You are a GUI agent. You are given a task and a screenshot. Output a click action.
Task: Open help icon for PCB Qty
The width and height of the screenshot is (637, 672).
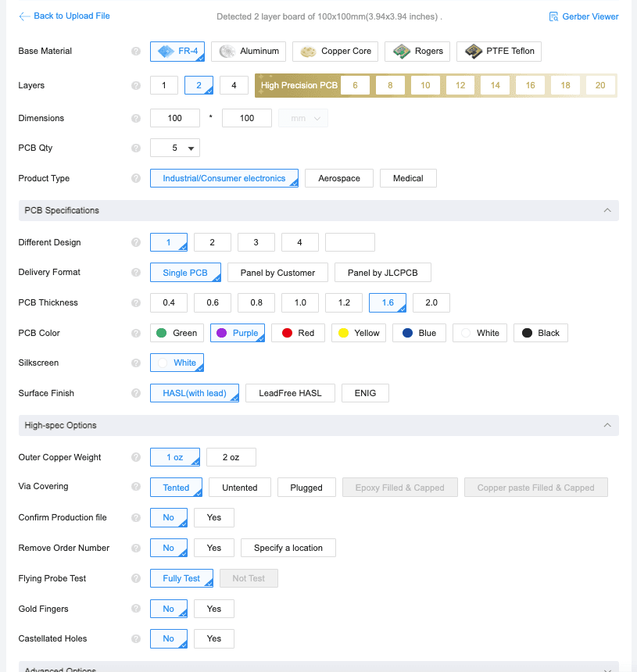(136, 148)
